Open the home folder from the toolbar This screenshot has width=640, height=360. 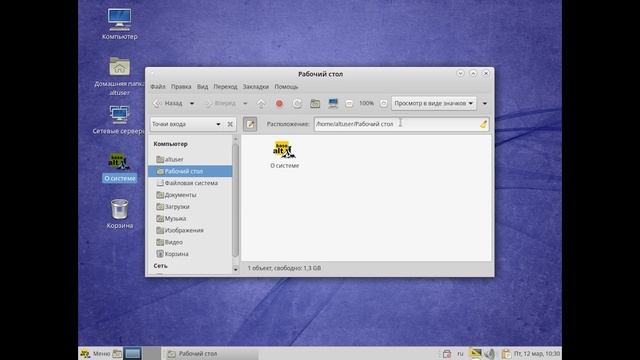[x=315, y=104]
